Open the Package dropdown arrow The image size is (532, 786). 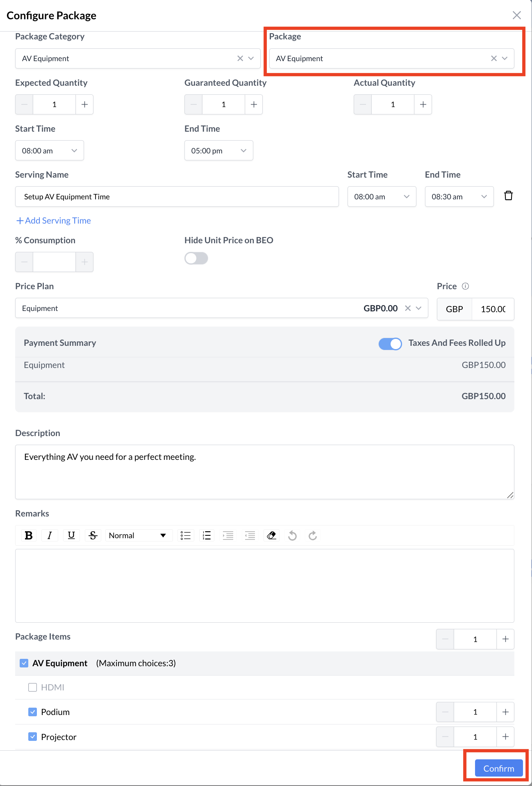point(505,58)
